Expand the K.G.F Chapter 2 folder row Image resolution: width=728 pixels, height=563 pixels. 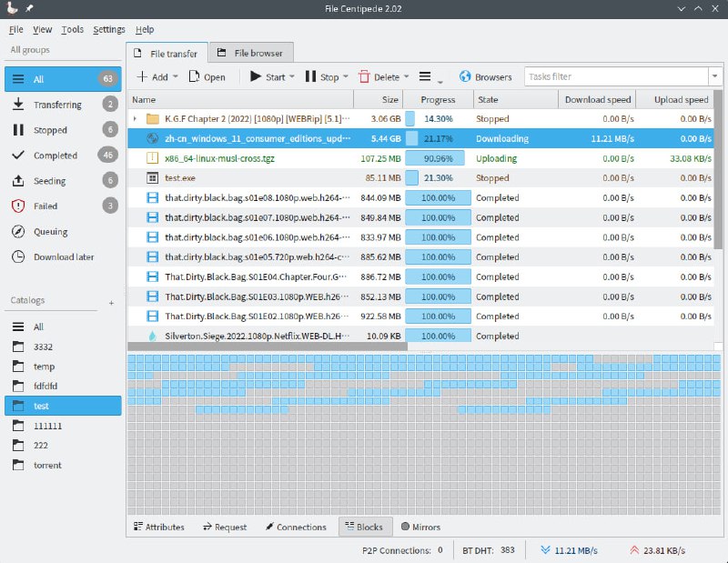tap(136, 119)
